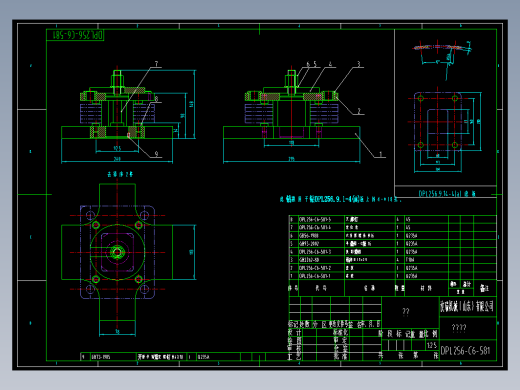Click the Q235A material in the bottom strip row 9
Viewport: 520px width, 390px height.
tap(203, 357)
